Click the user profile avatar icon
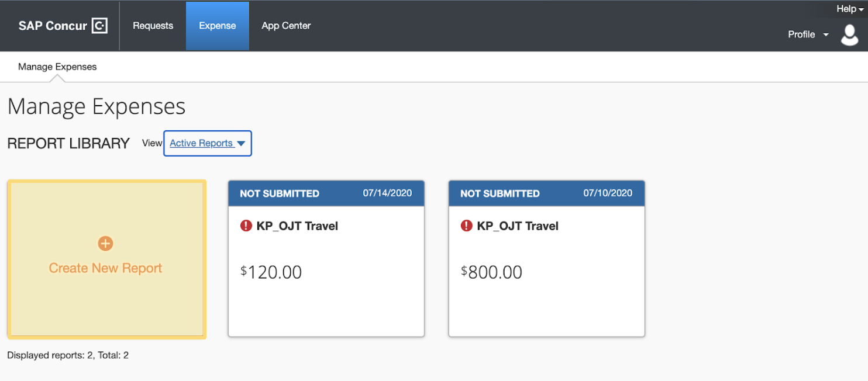This screenshot has width=868, height=381. pyautogui.click(x=849, y=34)
